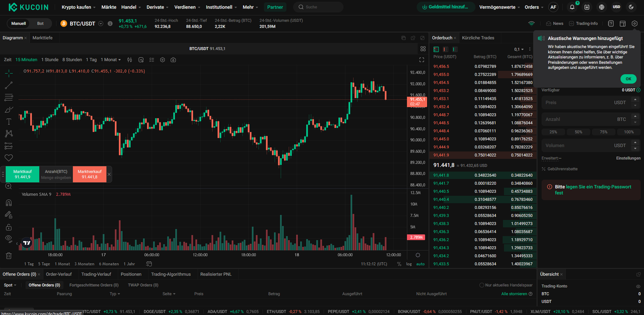Open the hexagon settings icon top right

click(x=634, y=24)
